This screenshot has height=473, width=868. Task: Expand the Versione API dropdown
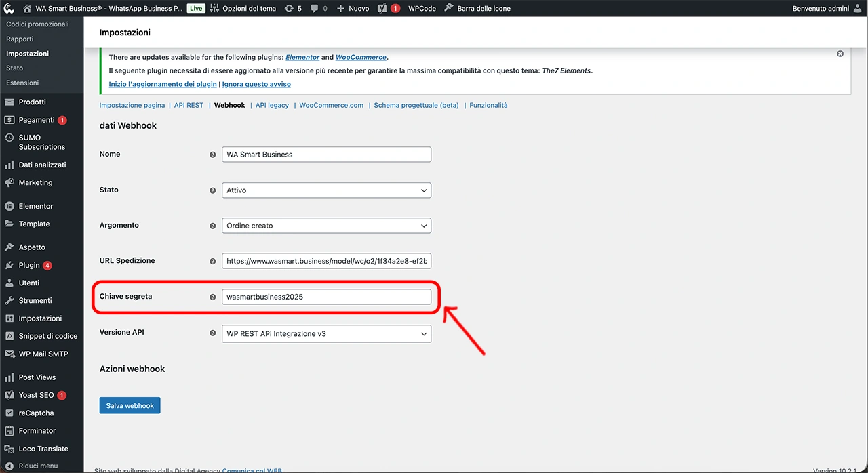[x=326, y=333]
